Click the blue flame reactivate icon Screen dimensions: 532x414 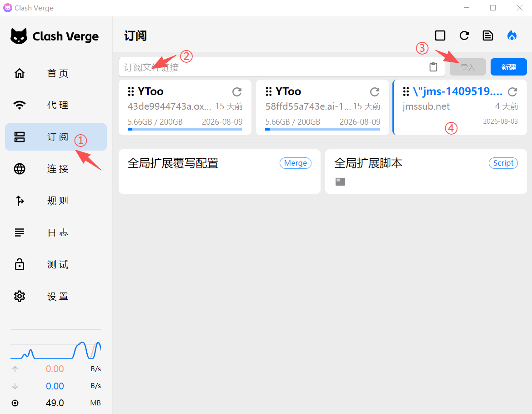click(x=512, y=35)
